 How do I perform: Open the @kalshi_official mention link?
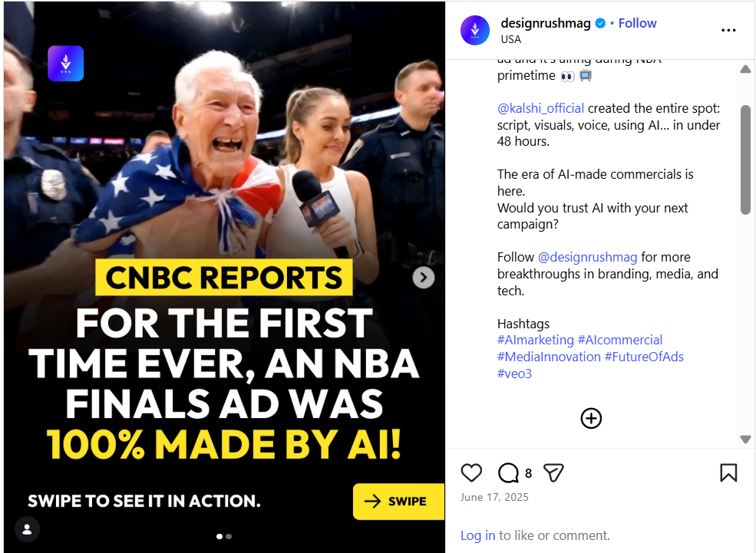point(540,108)
